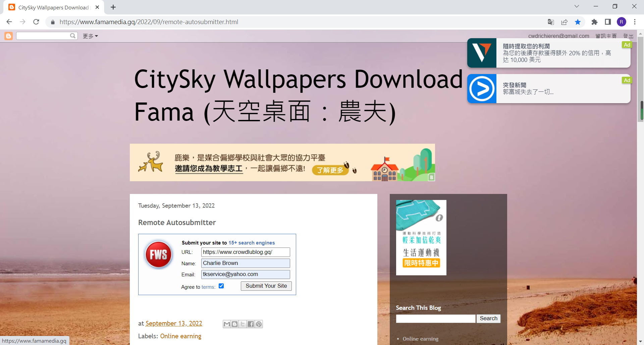Image resolution: width=644 pixels, height=345 pixels.
Task: Open the Online earning label link
Action: point(181,336)
